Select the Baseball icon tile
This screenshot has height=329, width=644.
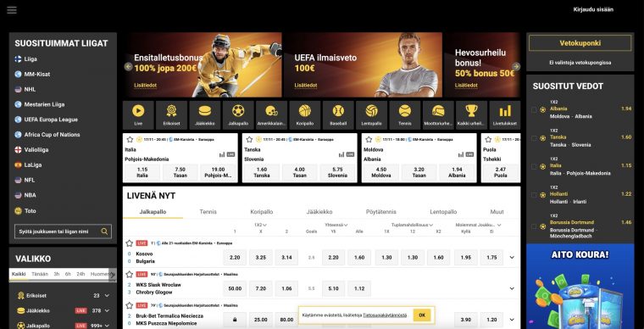[338, 115]
